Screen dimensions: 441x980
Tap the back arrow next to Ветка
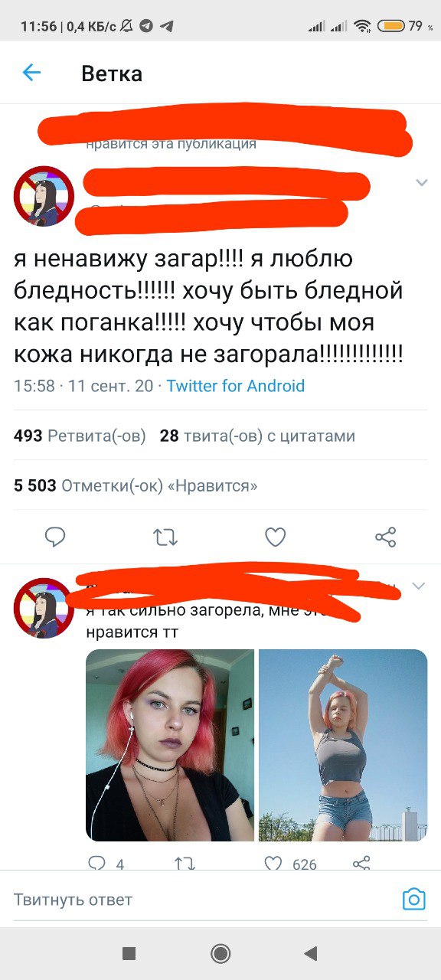click(31, 73)
